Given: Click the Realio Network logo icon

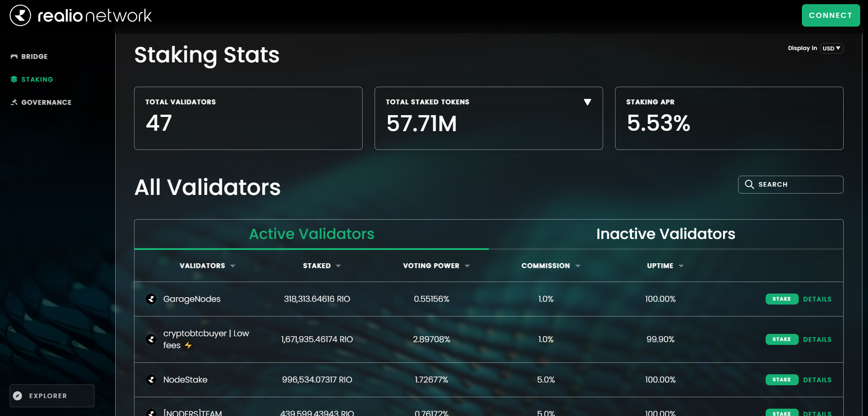Looking at the screenshot, I should pos(20,16).
